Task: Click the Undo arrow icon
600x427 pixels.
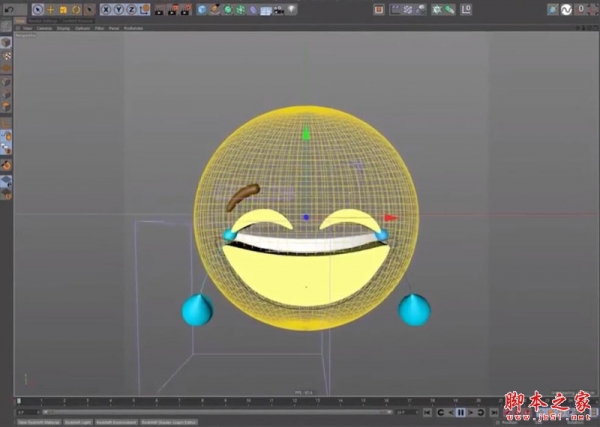Action: click(9, 9)
